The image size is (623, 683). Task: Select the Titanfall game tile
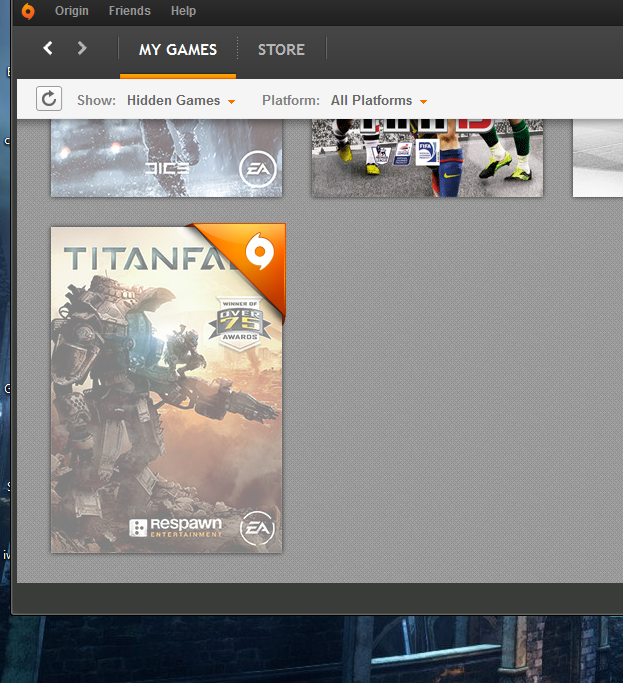pyautogui.click(x=166, y=389)
